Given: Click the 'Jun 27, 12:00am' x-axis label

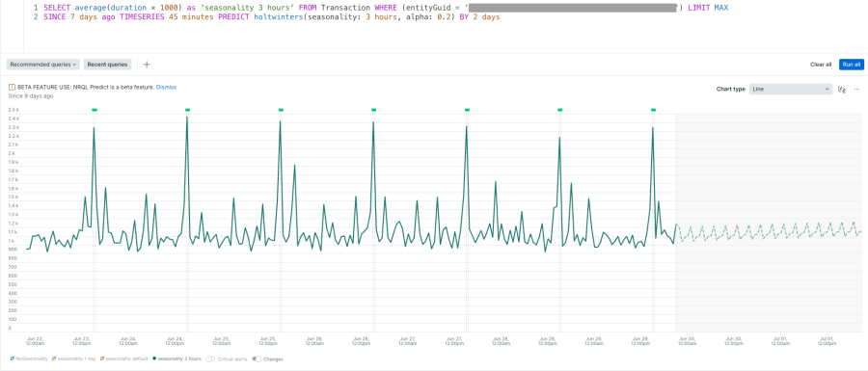Looking at the screenshot, I should 407,340.
